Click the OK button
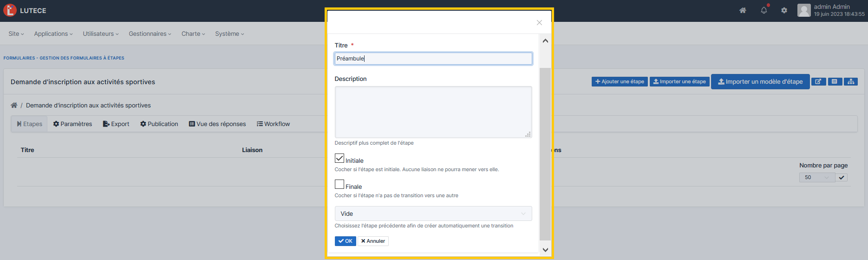This screenshot has height=260, width=868. click(345, 241)
